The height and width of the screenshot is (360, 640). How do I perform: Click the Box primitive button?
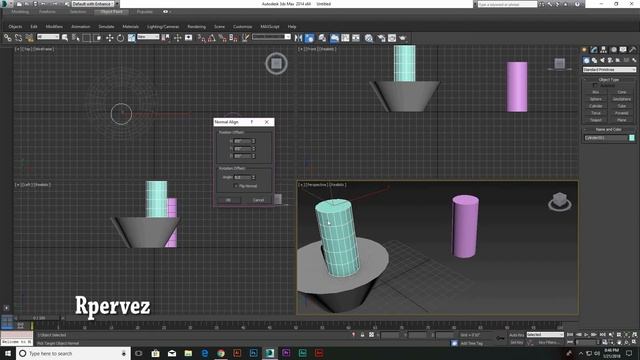click(x=596, y=92)
